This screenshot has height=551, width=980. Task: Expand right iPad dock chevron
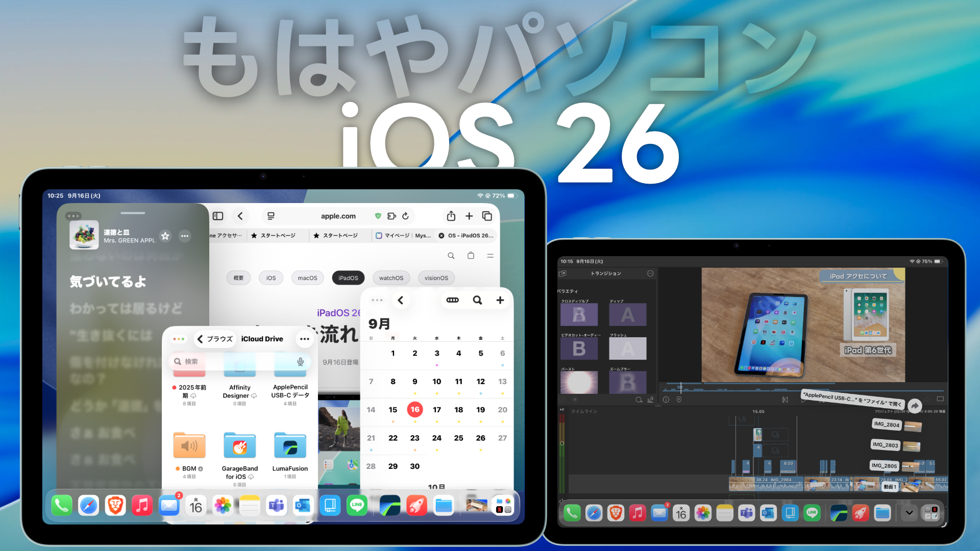909,513
